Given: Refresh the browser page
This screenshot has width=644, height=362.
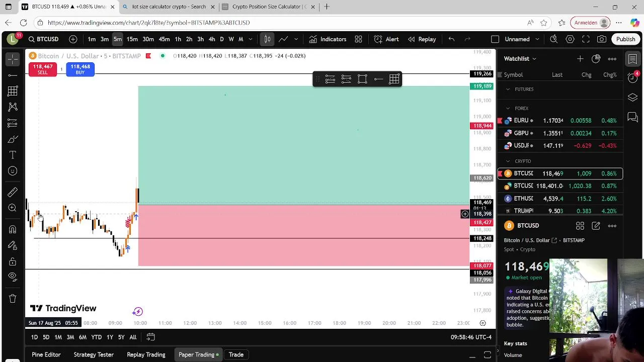Looking at the screenshot, I should click(x=23, y=23).
